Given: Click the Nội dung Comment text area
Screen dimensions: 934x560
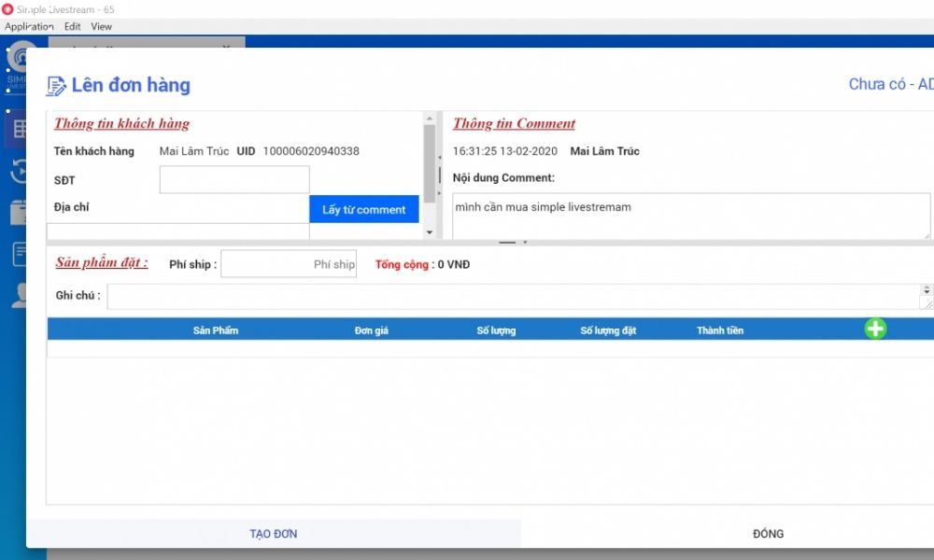Looking at the screenshot, I should [691, 216].
